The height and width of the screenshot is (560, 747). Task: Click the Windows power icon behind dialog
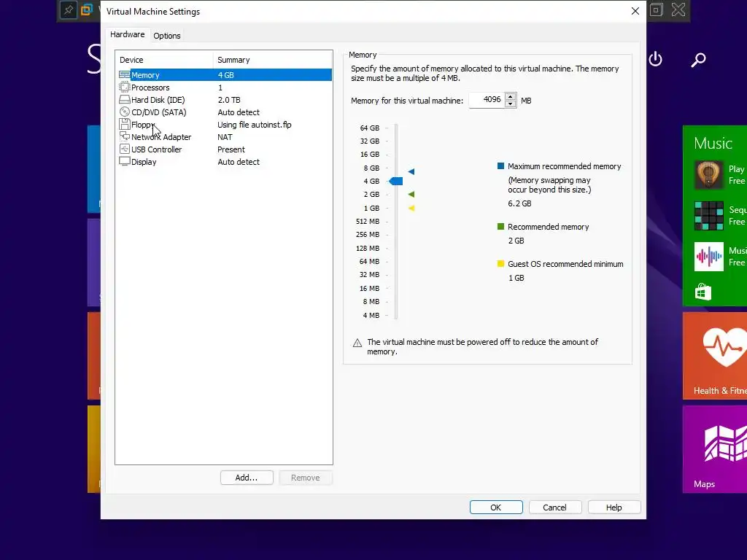click(656, 59)
